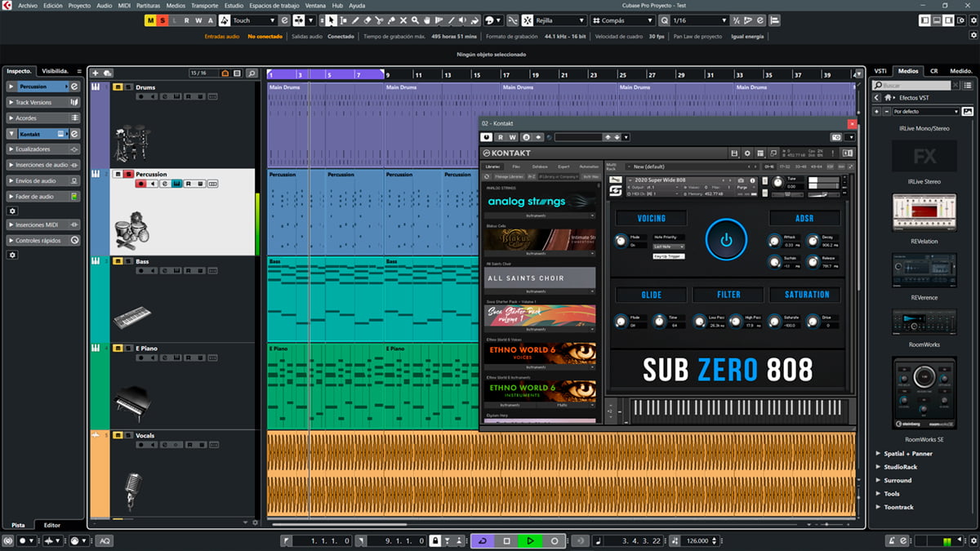Switch to the Editor tab at bottom
Image resolution: width=980 pixels, height=551 pixels.
pos(51,525)
